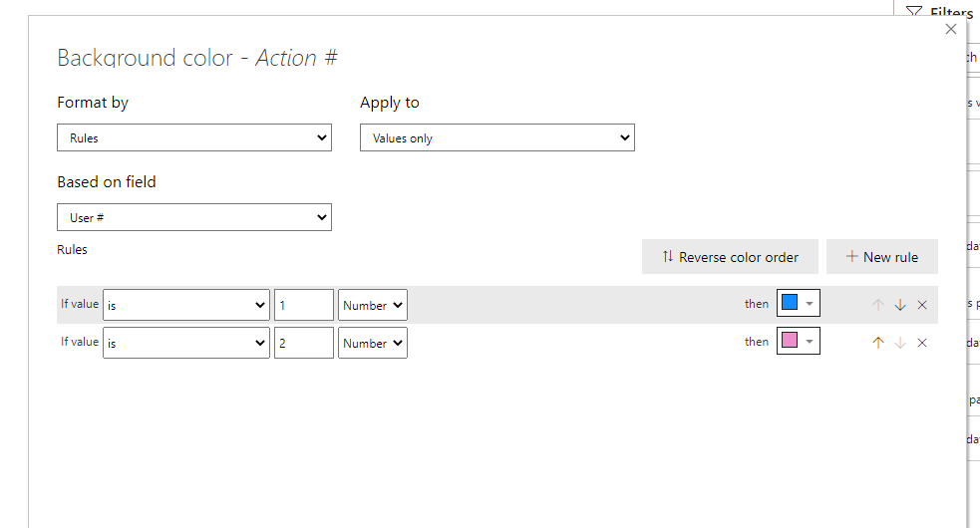Click the 'Format by' label
This screenshot has height=528, width=980.
point(93,103)
